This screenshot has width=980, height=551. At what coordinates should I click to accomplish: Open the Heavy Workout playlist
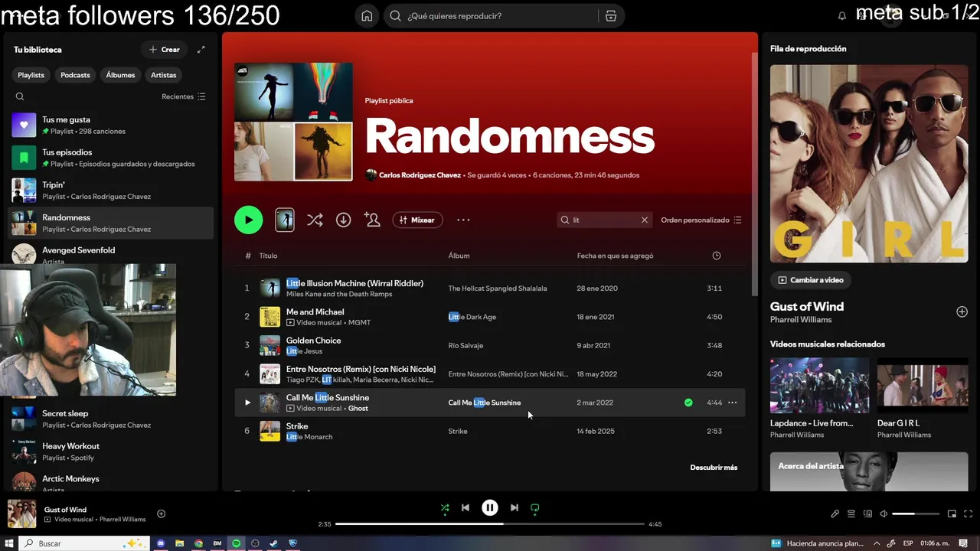[x=111, y=452]
